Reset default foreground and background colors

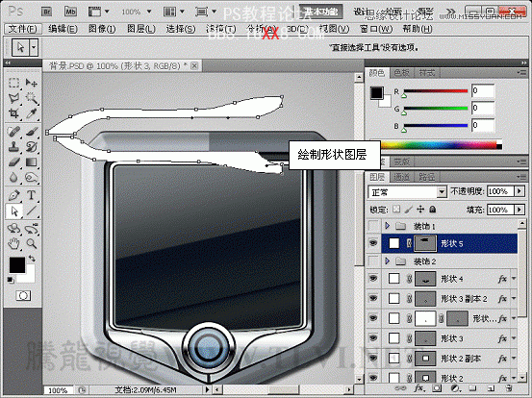11,280
